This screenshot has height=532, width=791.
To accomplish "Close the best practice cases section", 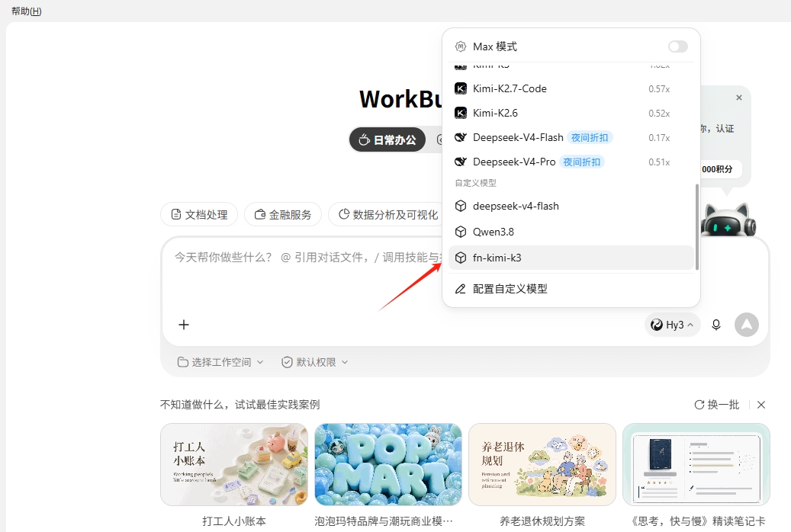I will point(761,405).
